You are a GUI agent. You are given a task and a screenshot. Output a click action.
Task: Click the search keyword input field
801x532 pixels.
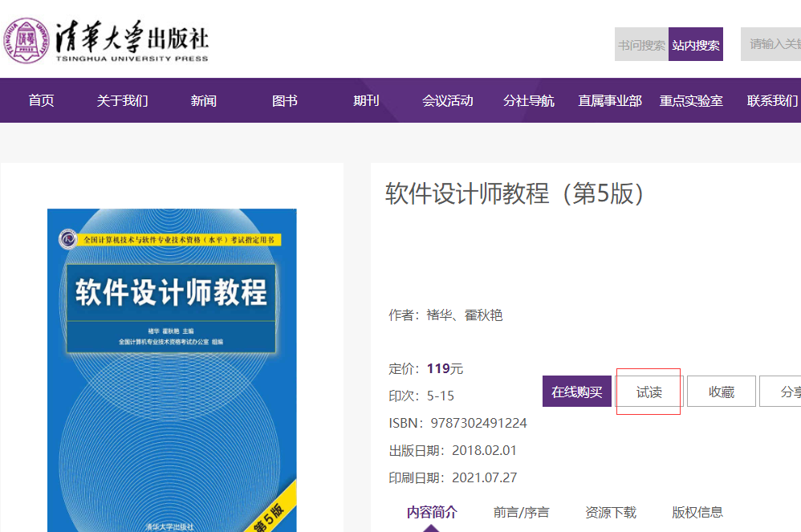[772, 44]
